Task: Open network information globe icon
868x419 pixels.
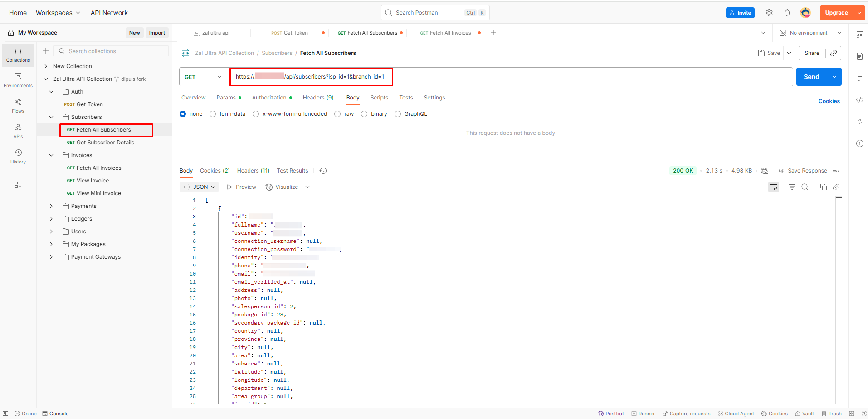Action: coord(765,171)
